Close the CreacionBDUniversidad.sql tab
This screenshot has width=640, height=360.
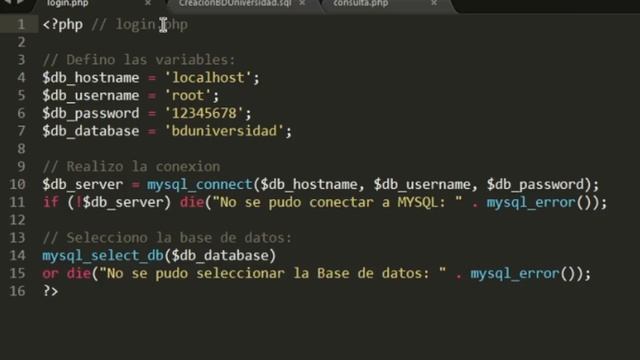(302, 3)
